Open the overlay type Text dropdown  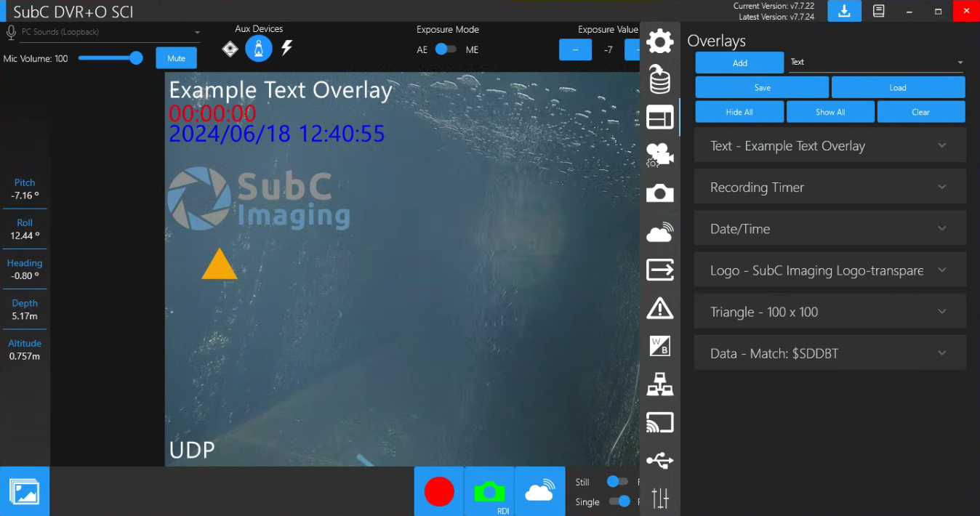click(x=876, y=63)
